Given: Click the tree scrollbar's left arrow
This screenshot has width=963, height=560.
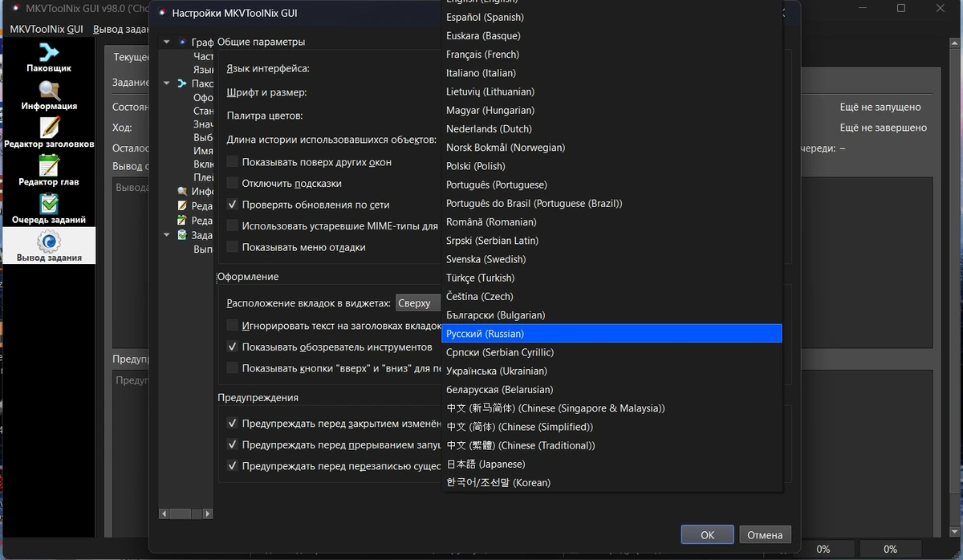Looking at the screenshot, I should pyautogui.click(x=164, y=513).
